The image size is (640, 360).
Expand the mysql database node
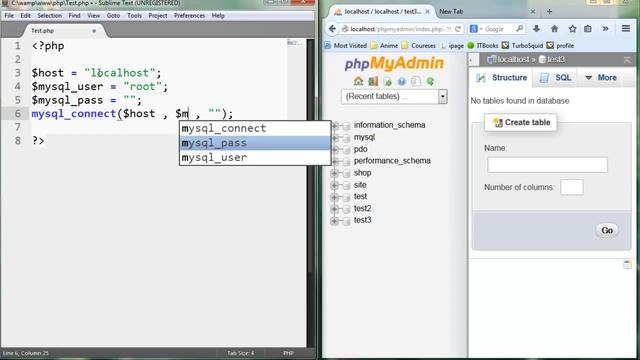pos(334,138)
